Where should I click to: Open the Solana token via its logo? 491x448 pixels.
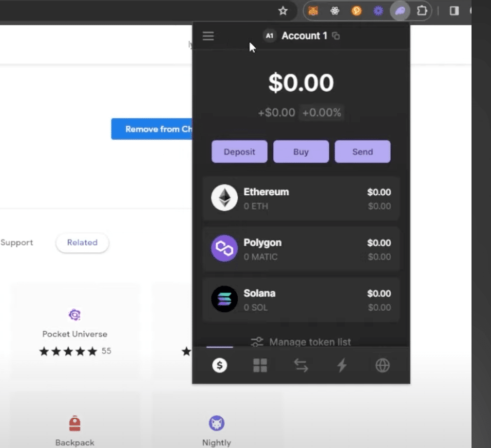coord(224,299)
